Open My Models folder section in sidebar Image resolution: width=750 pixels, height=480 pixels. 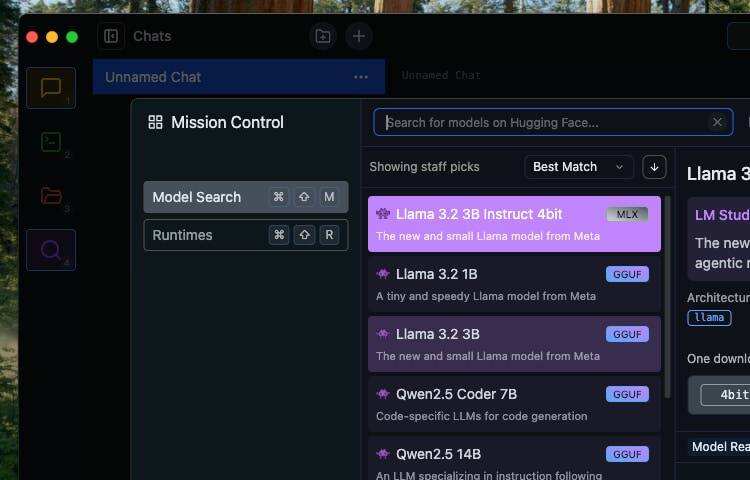pyautogui.click(x=51, y=196)
